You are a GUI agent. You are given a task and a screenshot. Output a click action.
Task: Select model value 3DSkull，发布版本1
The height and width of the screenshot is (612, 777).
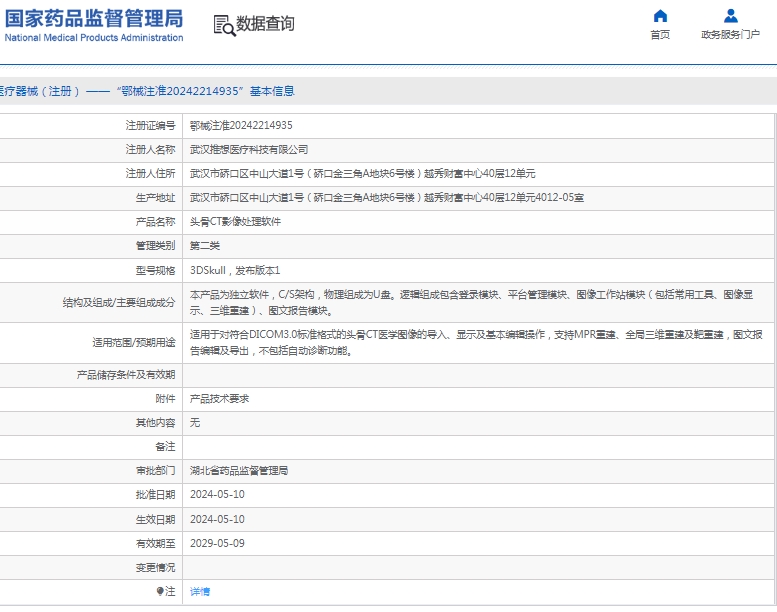pos(235,271)
